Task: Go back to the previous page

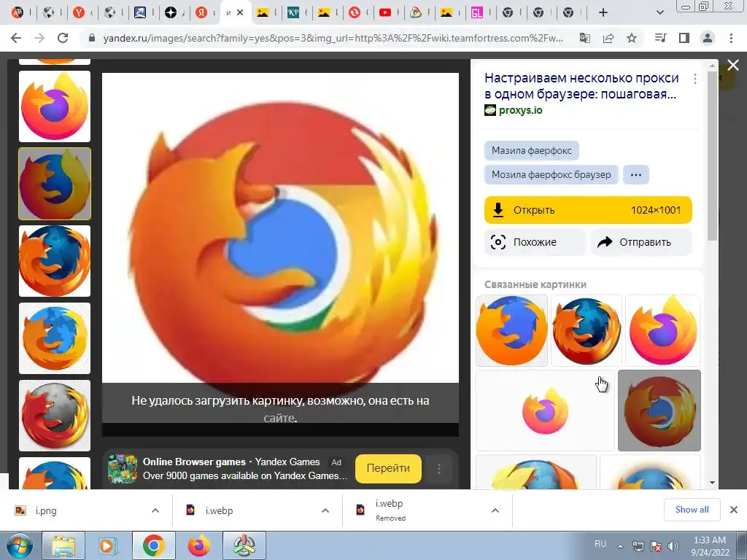Action: point(16,38)
